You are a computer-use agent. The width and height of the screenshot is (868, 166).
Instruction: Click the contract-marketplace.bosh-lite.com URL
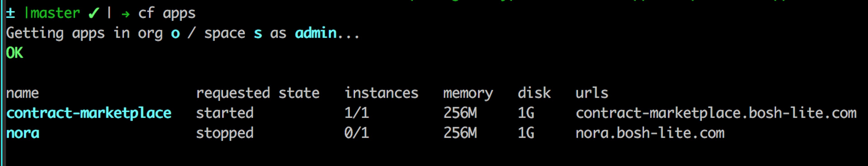click(716, 113)
